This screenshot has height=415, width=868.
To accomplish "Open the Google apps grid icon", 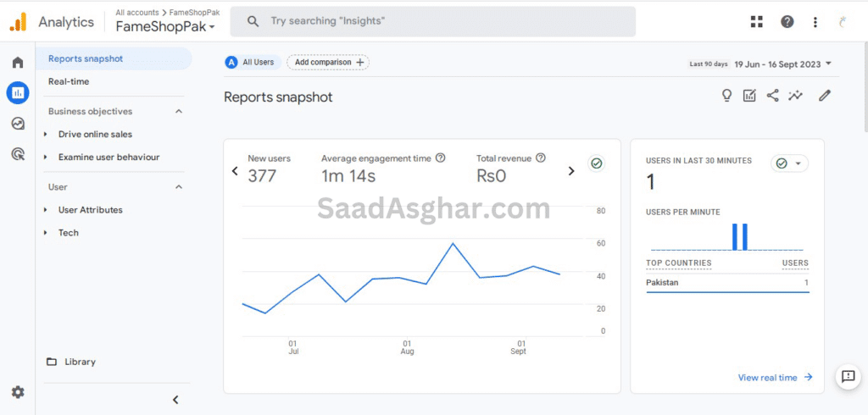I will (x=756, y=21).
